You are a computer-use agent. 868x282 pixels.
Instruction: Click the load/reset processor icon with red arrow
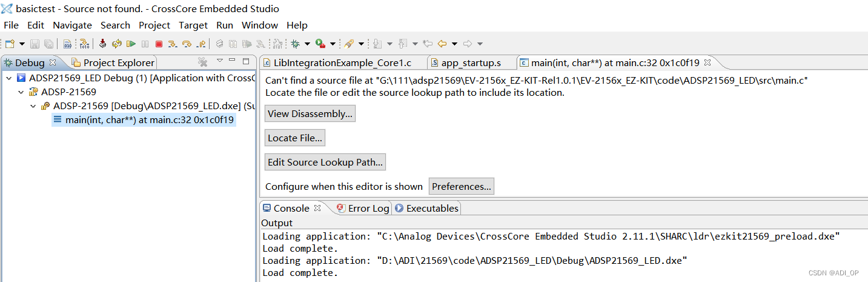pyautogui.click(x=103, y=44)
